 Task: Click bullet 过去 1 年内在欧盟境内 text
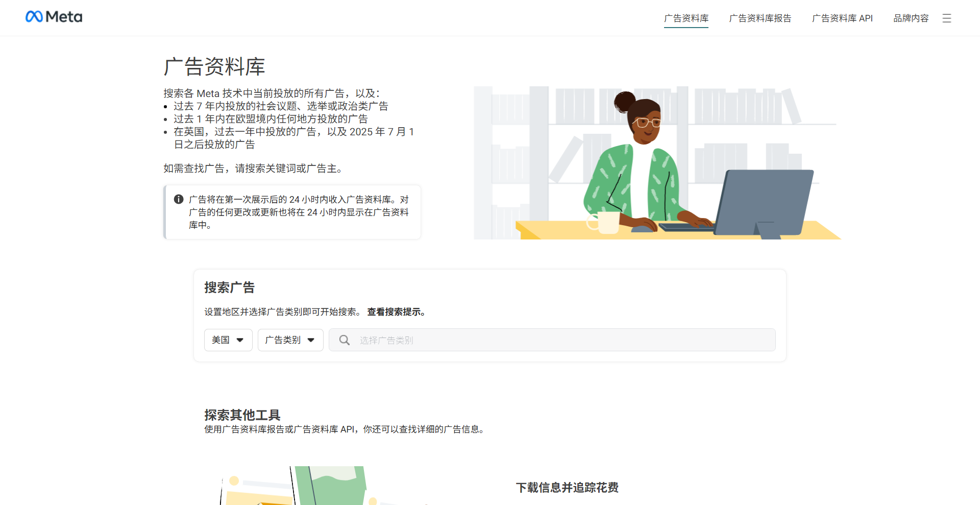pos(271,119)
